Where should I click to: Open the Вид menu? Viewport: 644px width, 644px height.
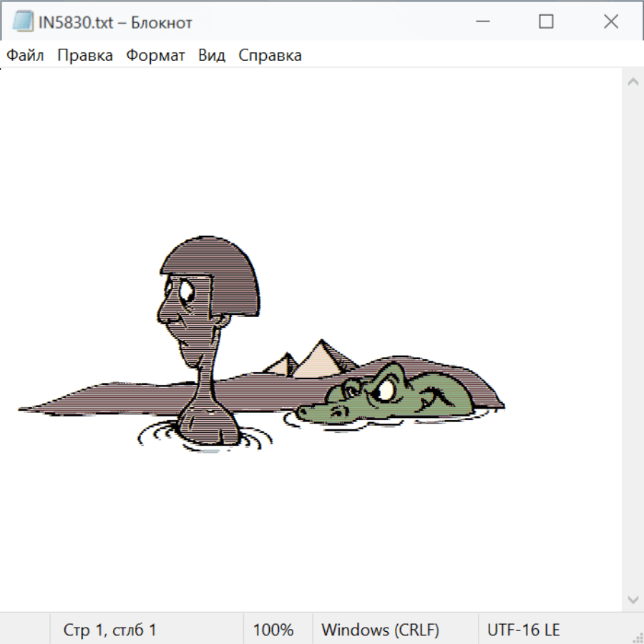click(x=212, y=56)
